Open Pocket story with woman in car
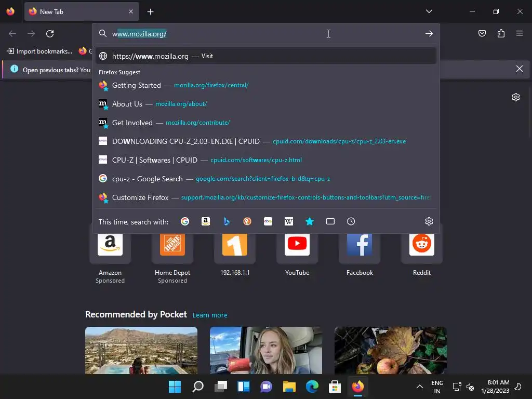532x399 pixels. (266, 350)
